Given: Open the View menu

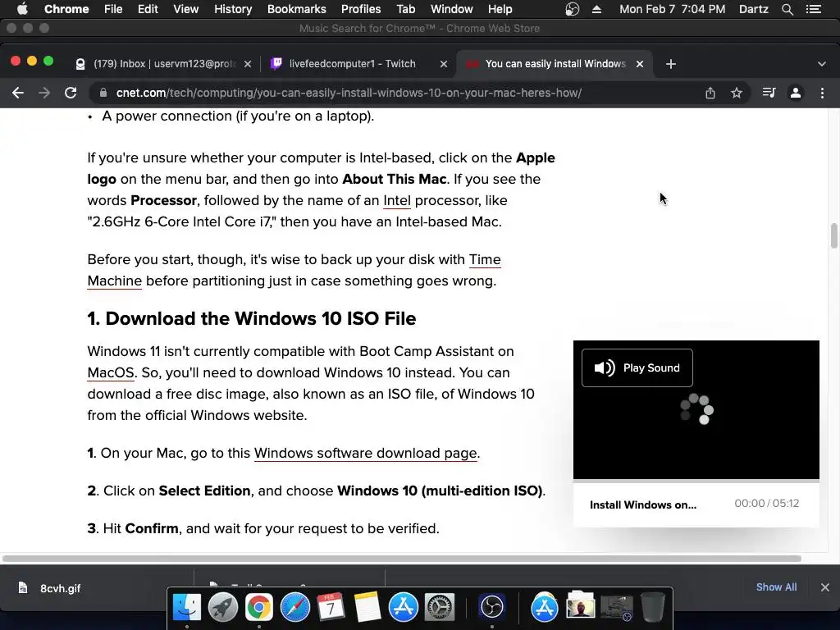Looking at the screenshot, I should (186, 9).
